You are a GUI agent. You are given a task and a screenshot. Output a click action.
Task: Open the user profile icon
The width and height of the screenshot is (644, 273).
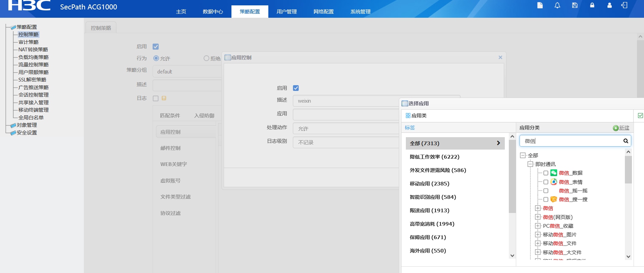click(609, 5)
